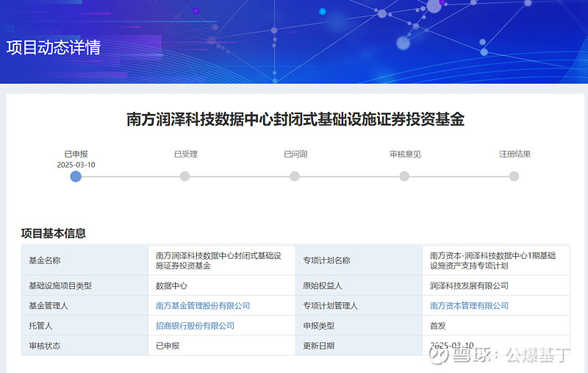
Task: Click the 基金名称 label cell
Action: click(85, 260)
